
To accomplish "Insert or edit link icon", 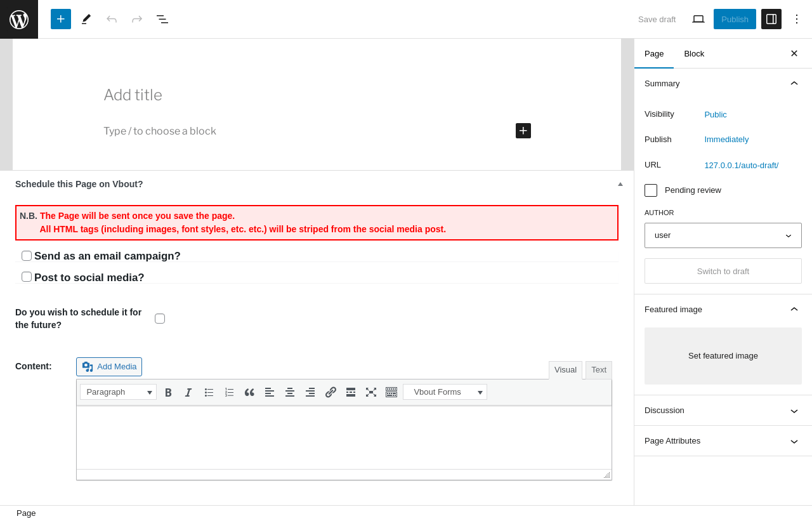I will [x=331, y=392].
